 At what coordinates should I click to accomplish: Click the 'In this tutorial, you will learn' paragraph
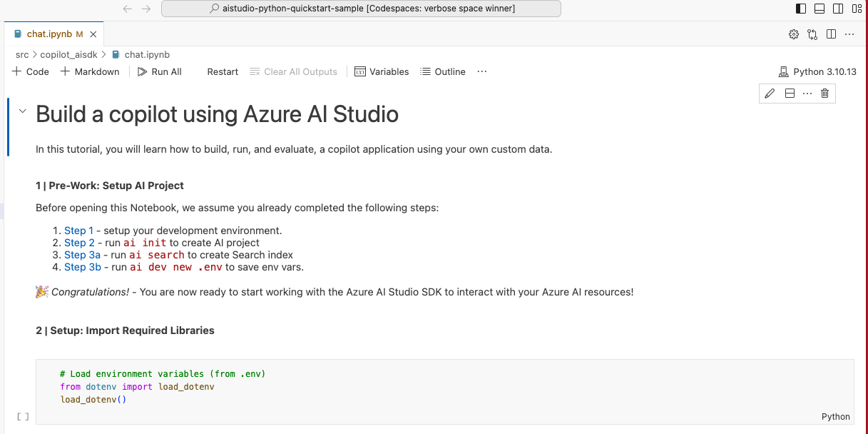coord(294,149)
